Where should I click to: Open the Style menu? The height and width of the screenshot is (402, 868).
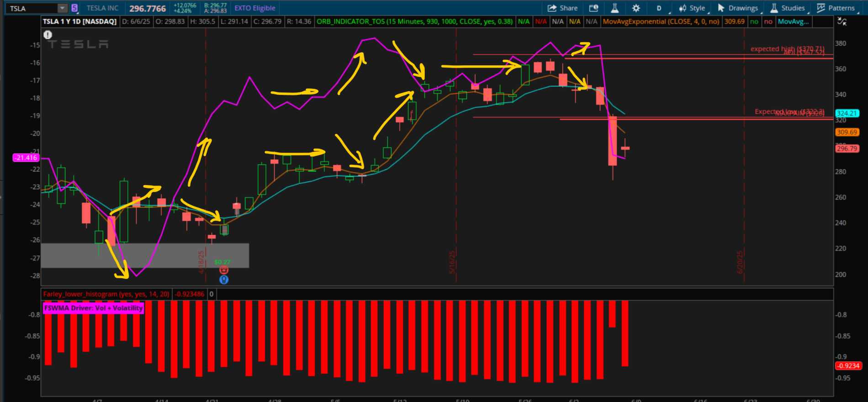[x=693, y=8]
